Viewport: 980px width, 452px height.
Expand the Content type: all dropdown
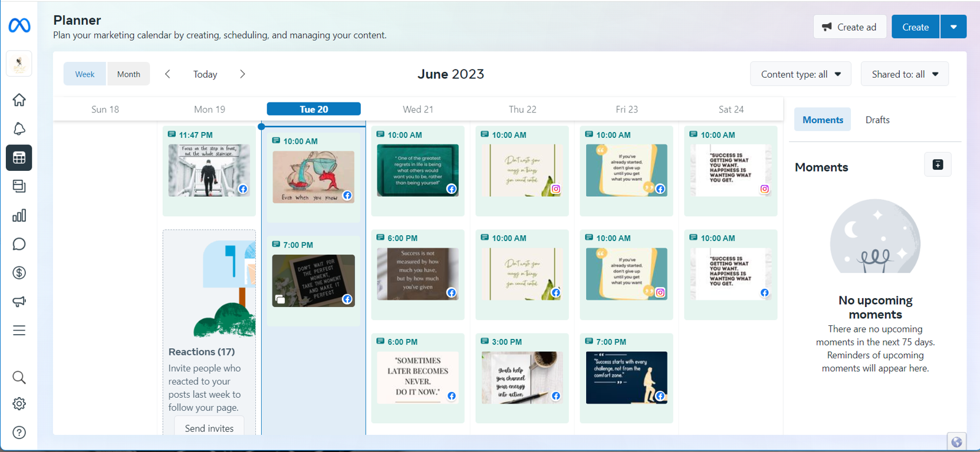tap(801, 74)
